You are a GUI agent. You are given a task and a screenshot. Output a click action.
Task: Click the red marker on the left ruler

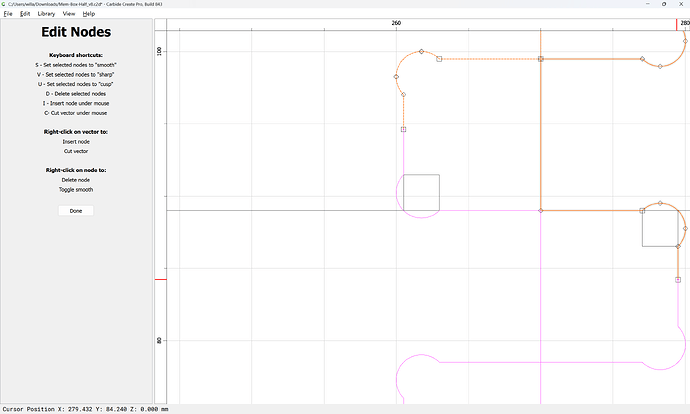(161, 279)
